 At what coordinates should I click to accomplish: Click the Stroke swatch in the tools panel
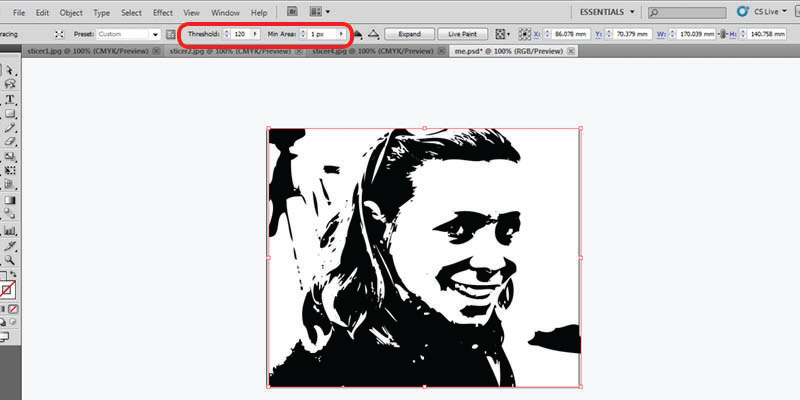[7, 291]
